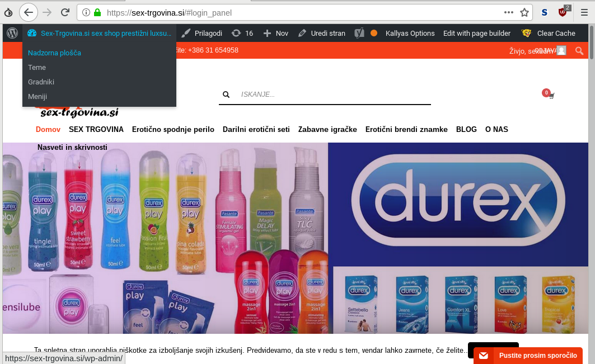The height and width of the screenshot is (364, 595).
Task: Click Prilagodi customize in admin bar
Action: coord(202,34)
